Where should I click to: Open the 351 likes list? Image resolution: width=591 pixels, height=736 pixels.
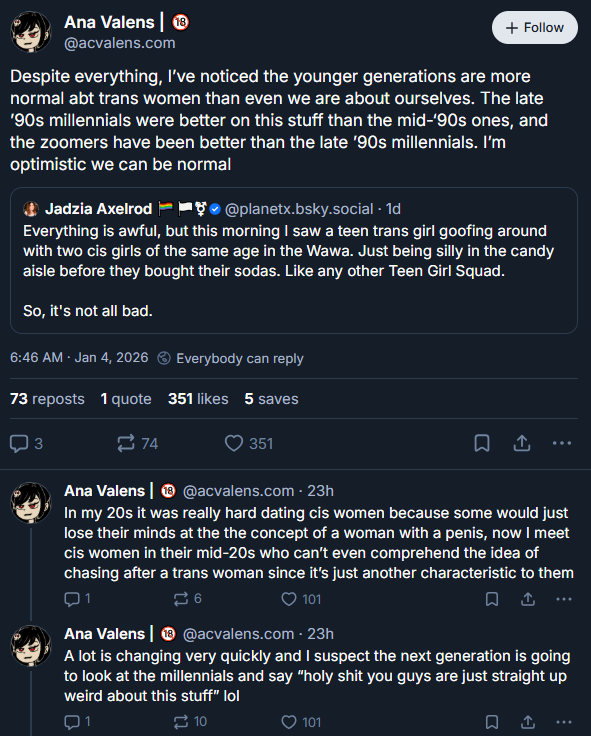[x=198, y=399]
